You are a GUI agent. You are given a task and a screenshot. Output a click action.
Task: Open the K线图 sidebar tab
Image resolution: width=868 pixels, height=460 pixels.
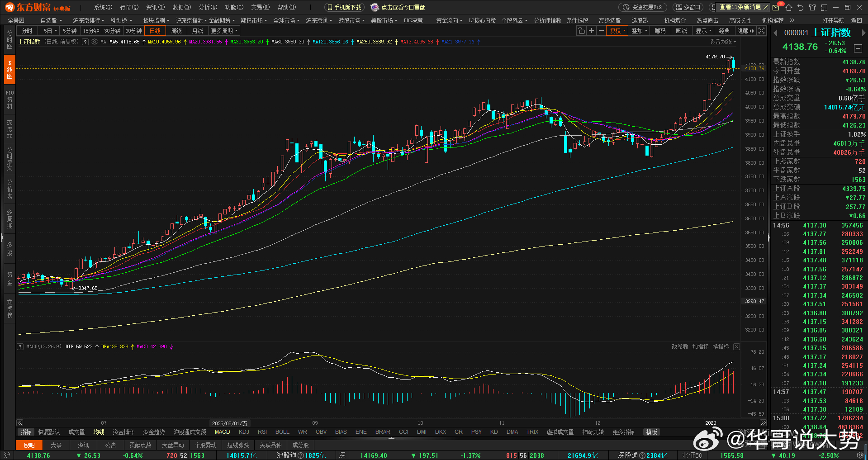9,70
